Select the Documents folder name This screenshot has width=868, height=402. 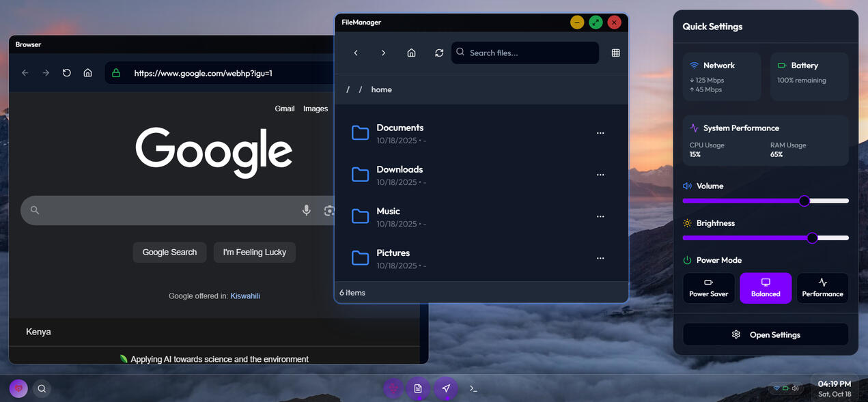(x=400, y=128)
